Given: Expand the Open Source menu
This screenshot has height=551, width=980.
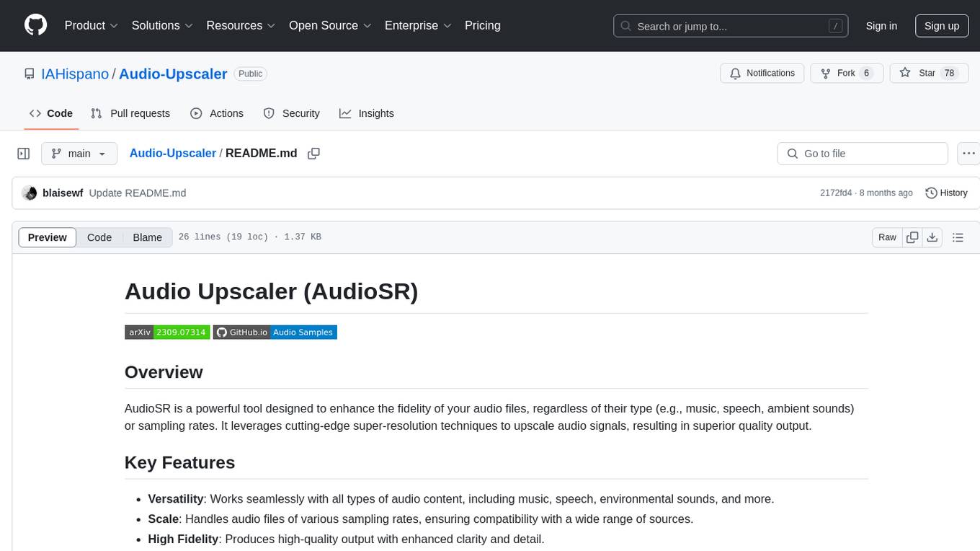Looking at the screenshot, I should point(330,25).
